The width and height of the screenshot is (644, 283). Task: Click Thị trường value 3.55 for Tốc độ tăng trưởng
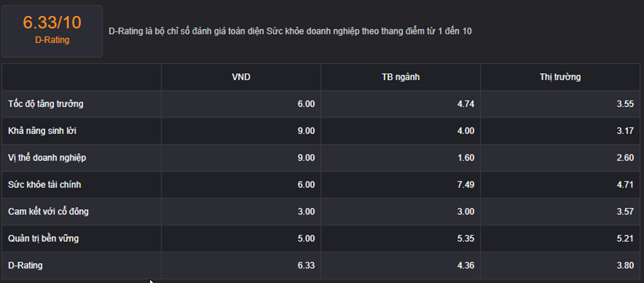[625, 104]
